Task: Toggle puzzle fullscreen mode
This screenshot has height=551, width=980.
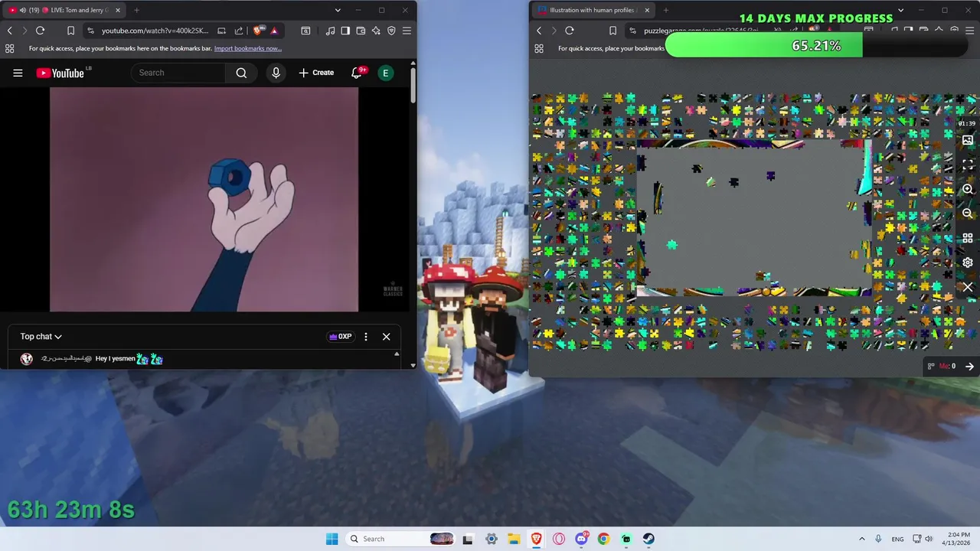Action: [968, 165]
